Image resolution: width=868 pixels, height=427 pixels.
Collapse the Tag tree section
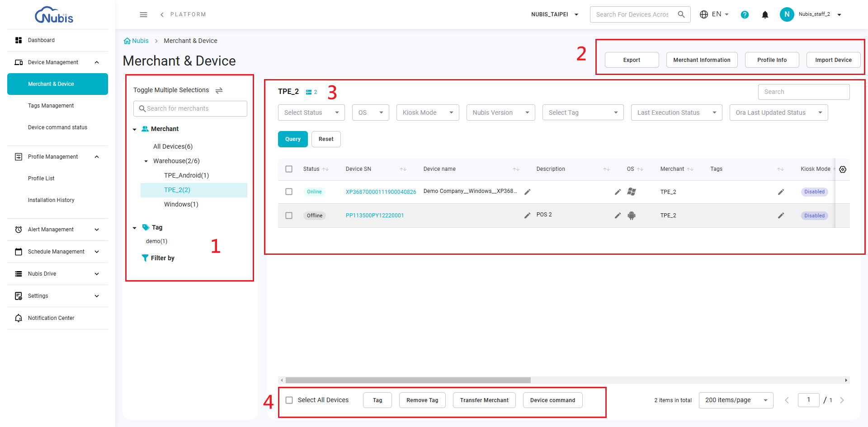[x=134, y=228]
